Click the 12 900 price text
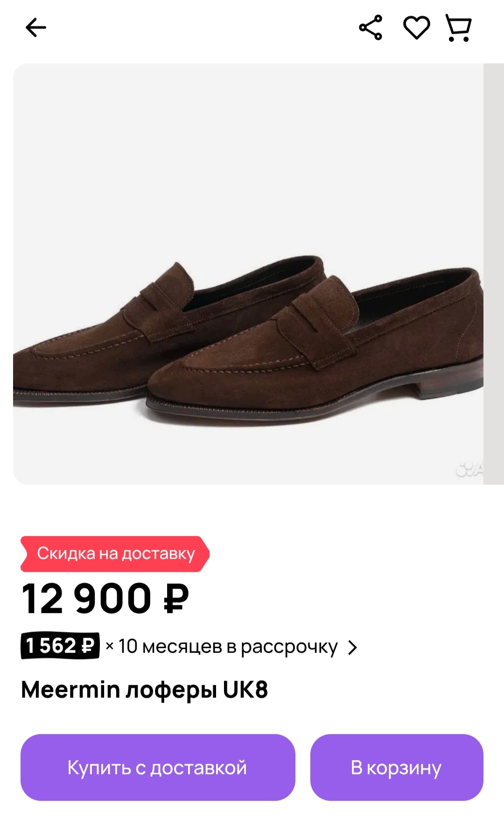Image resolution: width=504 pixels, height=822 pixels. 87,599
